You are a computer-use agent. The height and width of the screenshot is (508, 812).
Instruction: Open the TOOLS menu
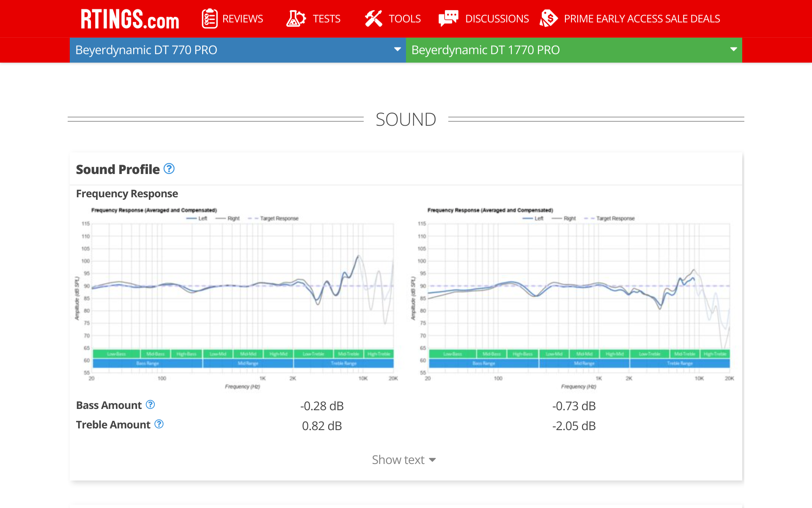[x=404, y=19]
